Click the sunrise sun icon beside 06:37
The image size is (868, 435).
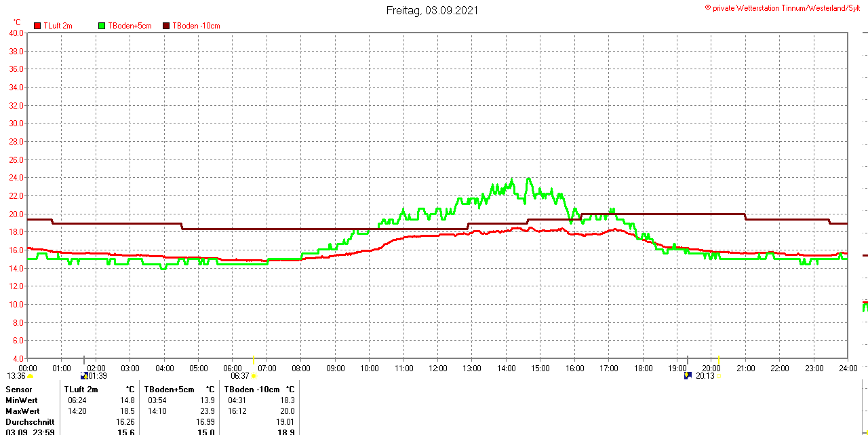(254, 376)
